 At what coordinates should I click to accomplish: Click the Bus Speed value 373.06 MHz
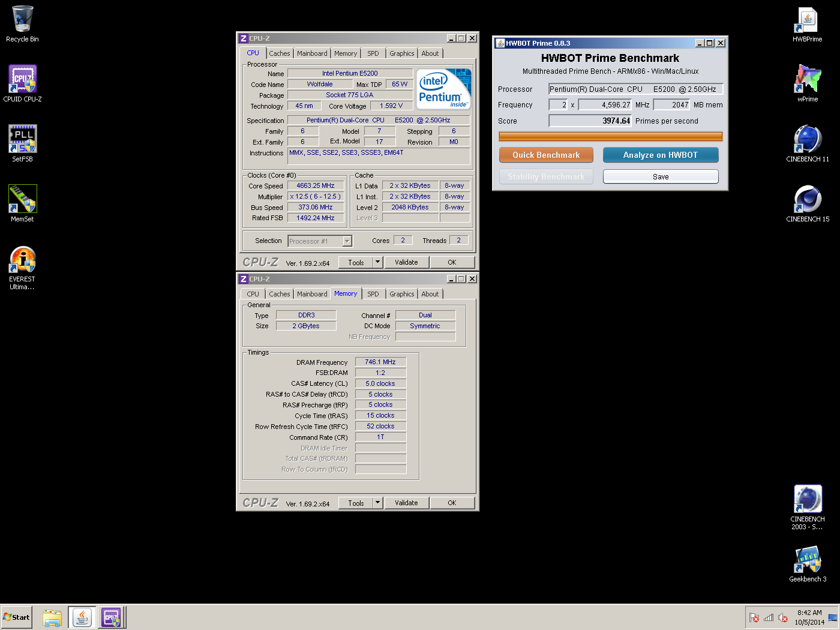tap(316, 208)
